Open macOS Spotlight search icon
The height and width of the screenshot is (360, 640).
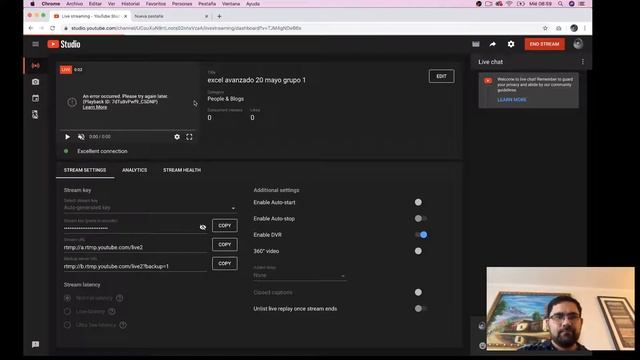(561, 4)
